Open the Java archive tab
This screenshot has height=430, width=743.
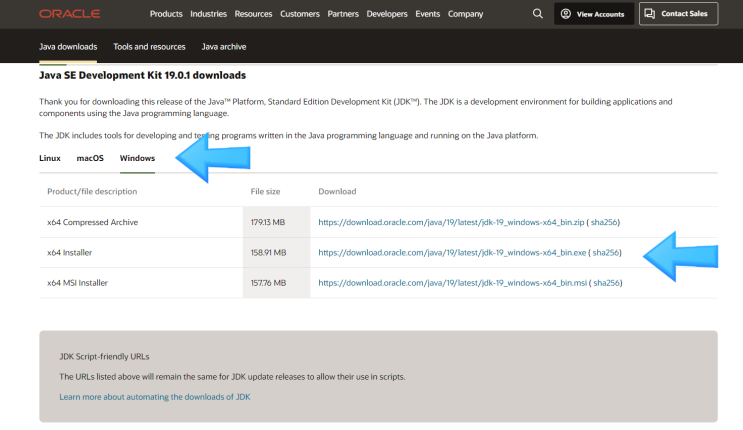pyautogui.click(x=224, y=46)
